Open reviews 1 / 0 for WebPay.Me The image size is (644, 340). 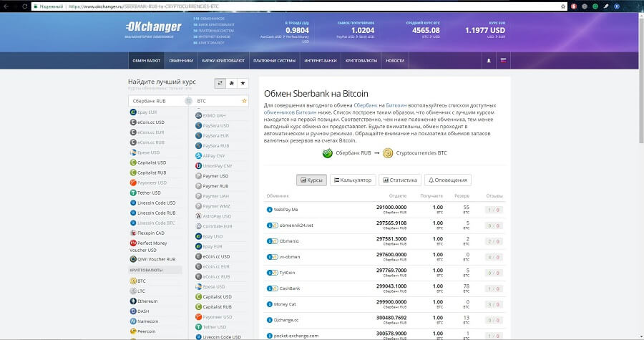(x=493, y=210)
